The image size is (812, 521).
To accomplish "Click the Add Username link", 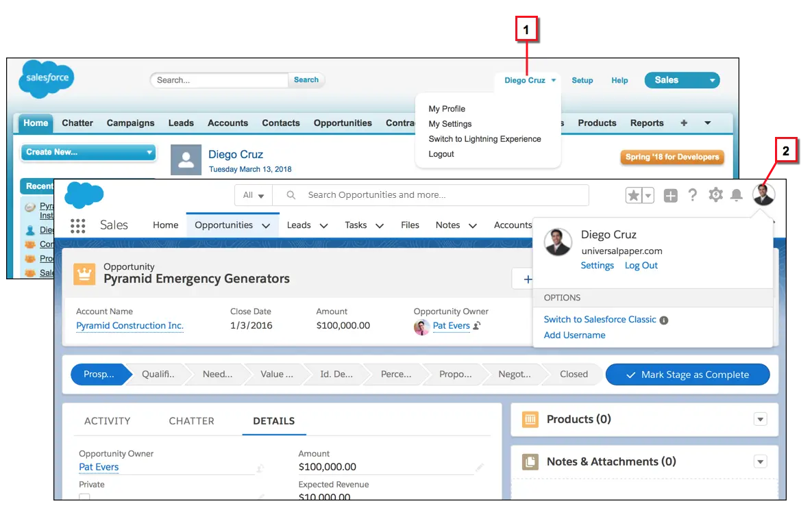I will (x=574, y=335).
